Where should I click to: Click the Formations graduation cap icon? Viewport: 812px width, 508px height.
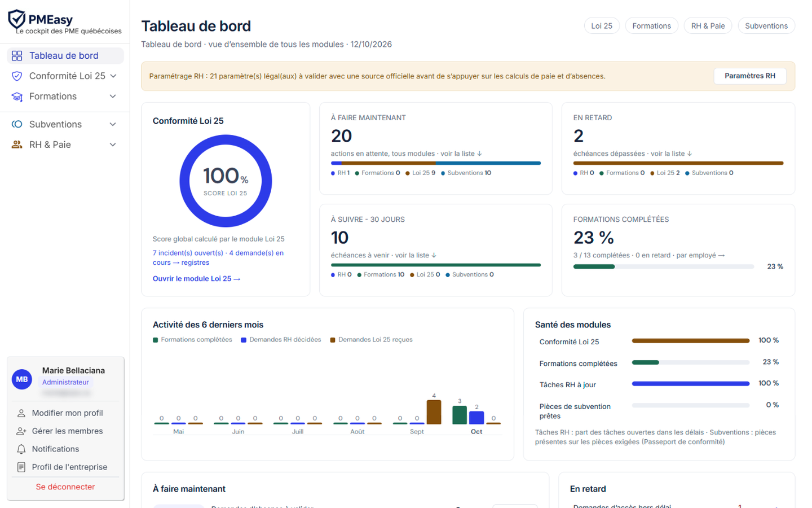(17, 97)
